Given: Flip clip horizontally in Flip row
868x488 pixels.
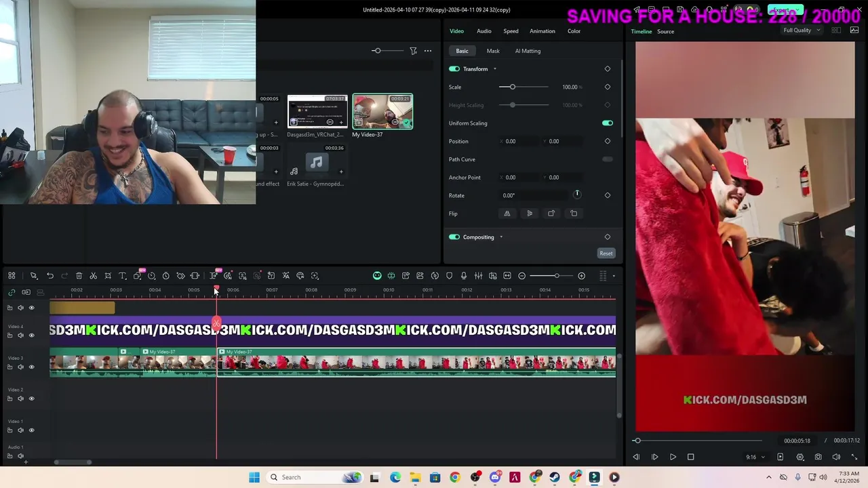Looking at the screenshot, I should pyautogui.click(x=507, y=213).
